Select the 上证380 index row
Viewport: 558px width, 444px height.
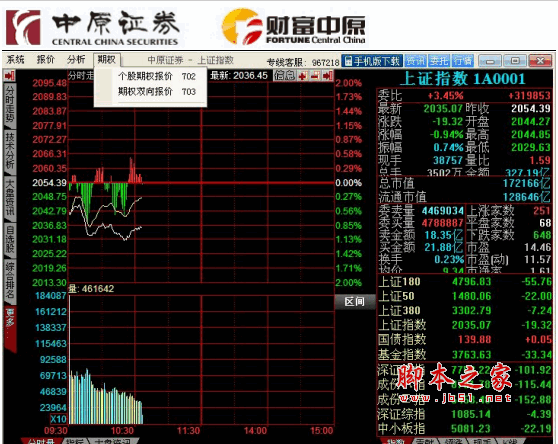coord(464,311)
